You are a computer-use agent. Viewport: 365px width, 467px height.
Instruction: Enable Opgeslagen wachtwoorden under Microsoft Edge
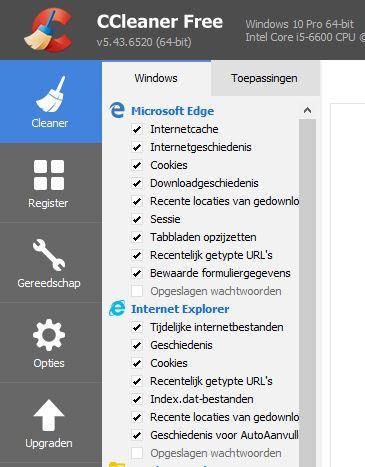point(137,291)
